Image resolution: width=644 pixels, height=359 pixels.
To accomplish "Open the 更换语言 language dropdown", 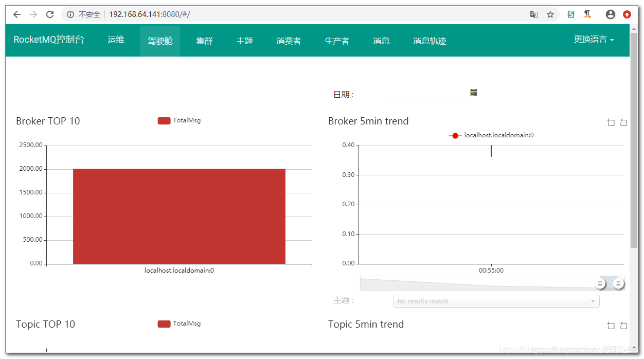I will [x=594, y=40].
